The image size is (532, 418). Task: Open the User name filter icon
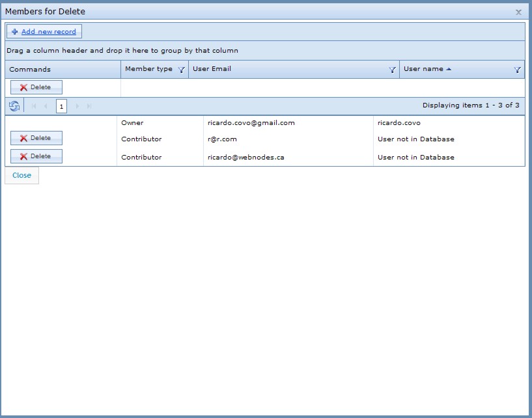[x=518, y=70]
